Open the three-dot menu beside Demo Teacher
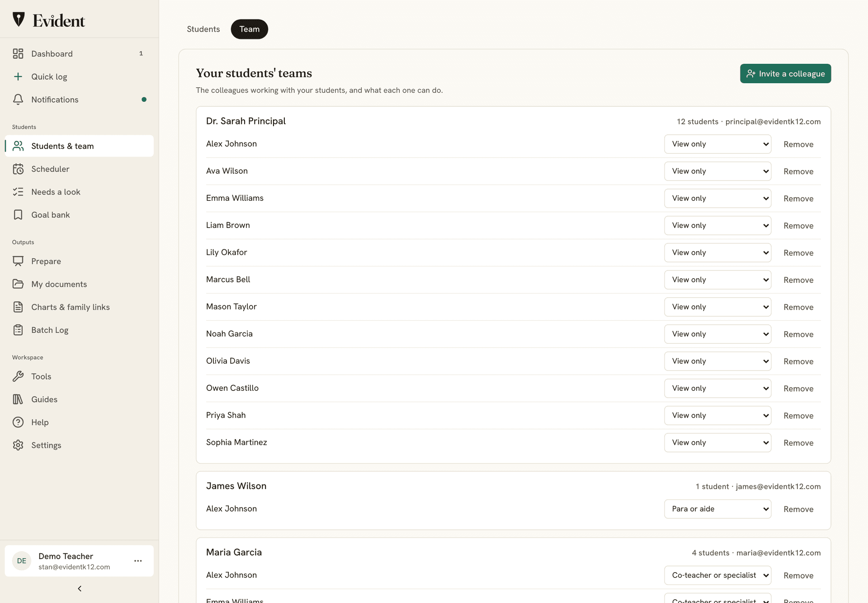The image size is (868, 603). tap(138, 561)
